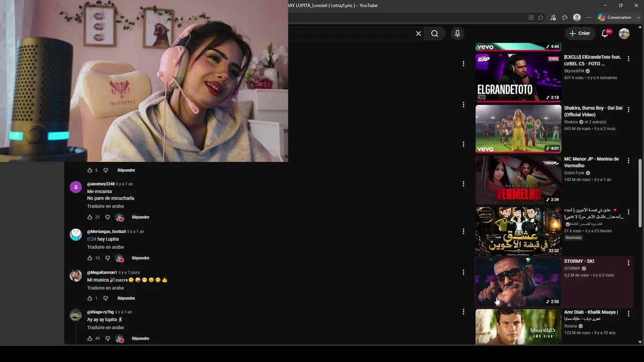Like @thiago-ry7bg's comment
644x362 pixels.
pos(90,338)
